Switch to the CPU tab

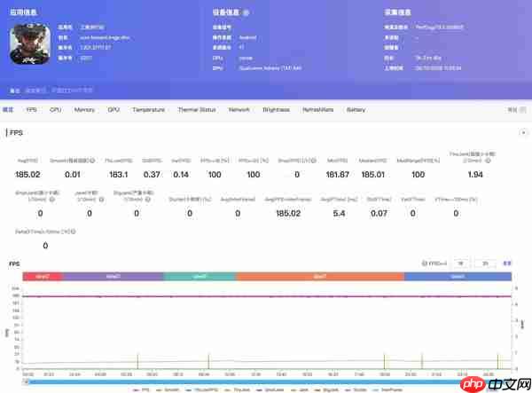pos(55,110)
